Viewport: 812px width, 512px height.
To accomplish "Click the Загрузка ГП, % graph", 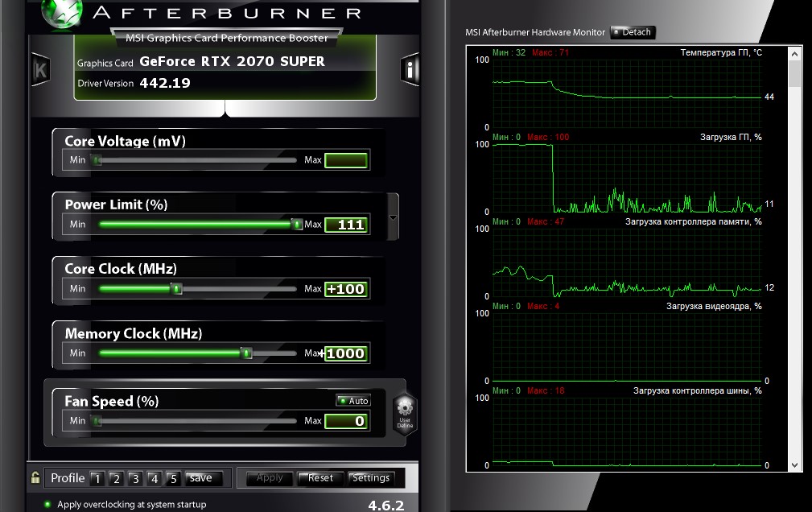I will (x=627, y=178).
